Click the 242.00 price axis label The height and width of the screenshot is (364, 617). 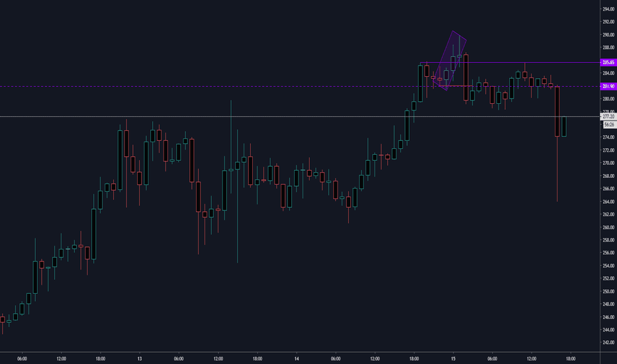(x=608, y=343)
